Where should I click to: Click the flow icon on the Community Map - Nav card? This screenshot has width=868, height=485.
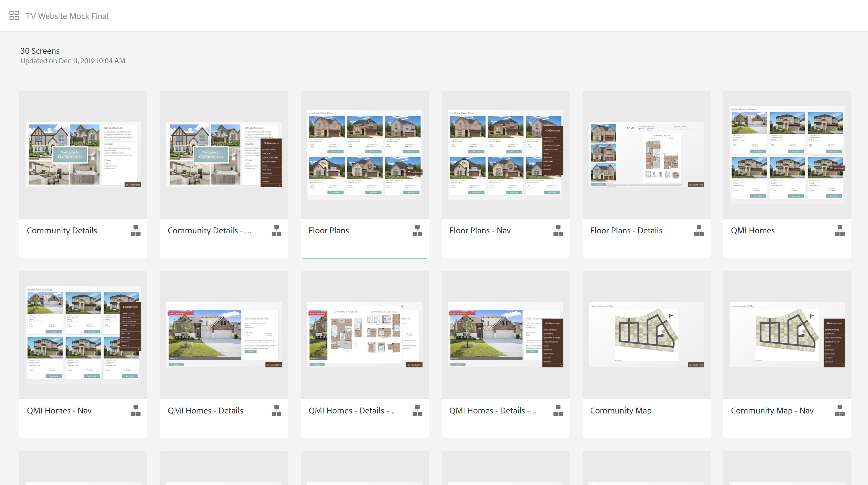coord(840,411)
